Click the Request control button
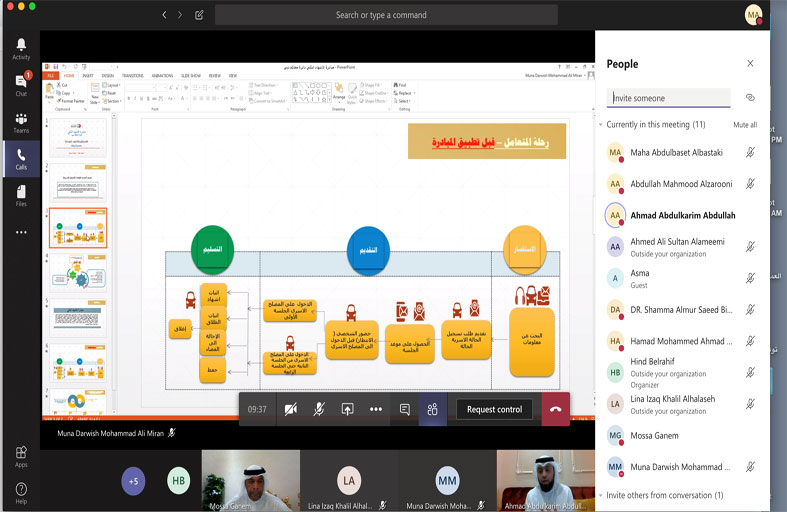Viewport: 787px width, 512px height. tap(494, 409)
